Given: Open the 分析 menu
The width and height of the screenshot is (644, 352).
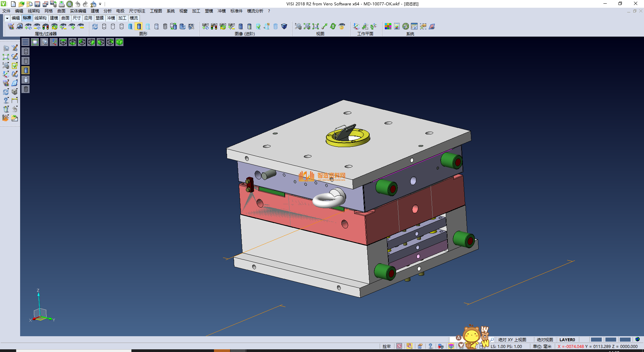Looking at the screenshot, I should (107, 11).
